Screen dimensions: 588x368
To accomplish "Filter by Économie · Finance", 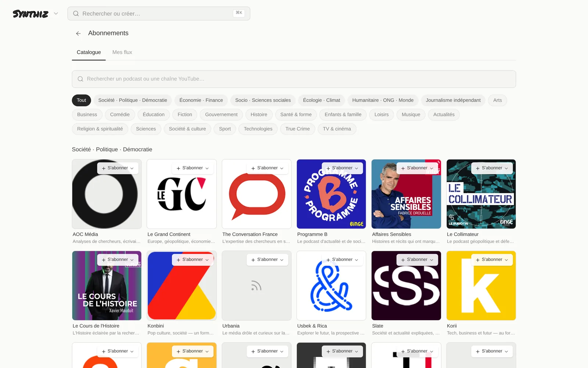I will 201,100.
